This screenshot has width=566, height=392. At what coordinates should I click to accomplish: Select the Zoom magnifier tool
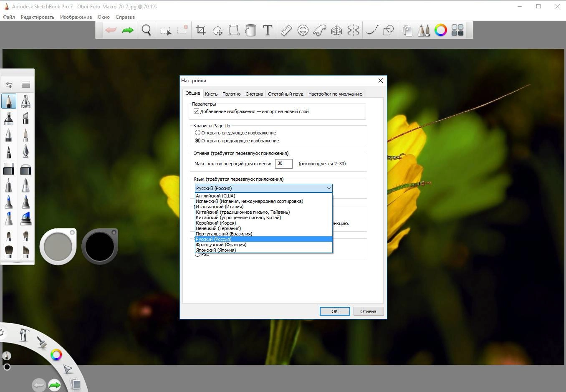146,30
